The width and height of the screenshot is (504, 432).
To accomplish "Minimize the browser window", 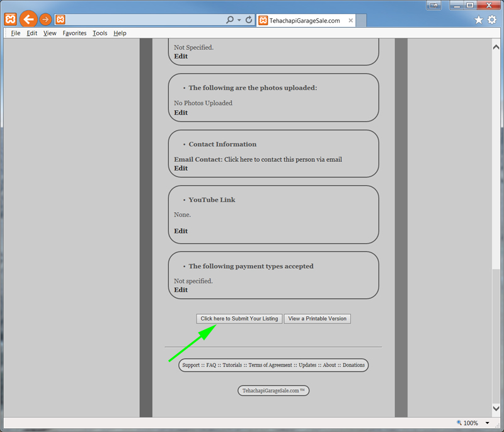I will click(457, 6).
